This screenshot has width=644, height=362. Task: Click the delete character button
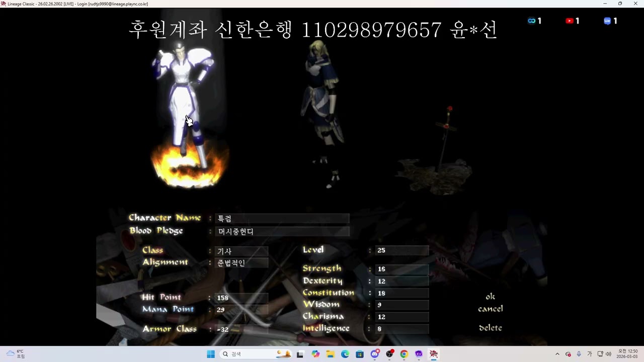point(490,328)
